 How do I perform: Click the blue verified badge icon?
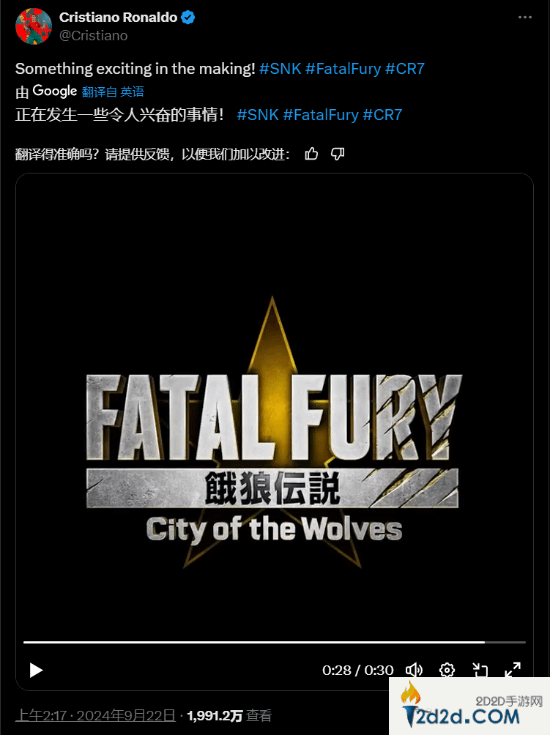coord(188,18)
